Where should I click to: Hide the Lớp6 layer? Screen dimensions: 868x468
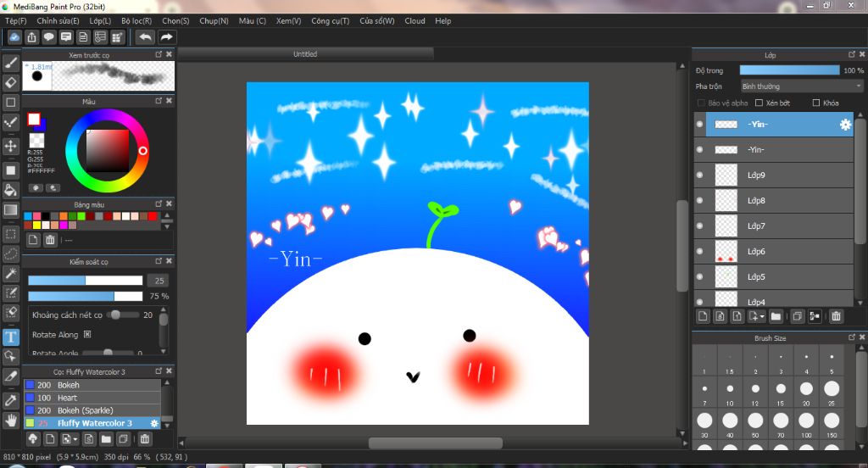click(x=699, y=252)
